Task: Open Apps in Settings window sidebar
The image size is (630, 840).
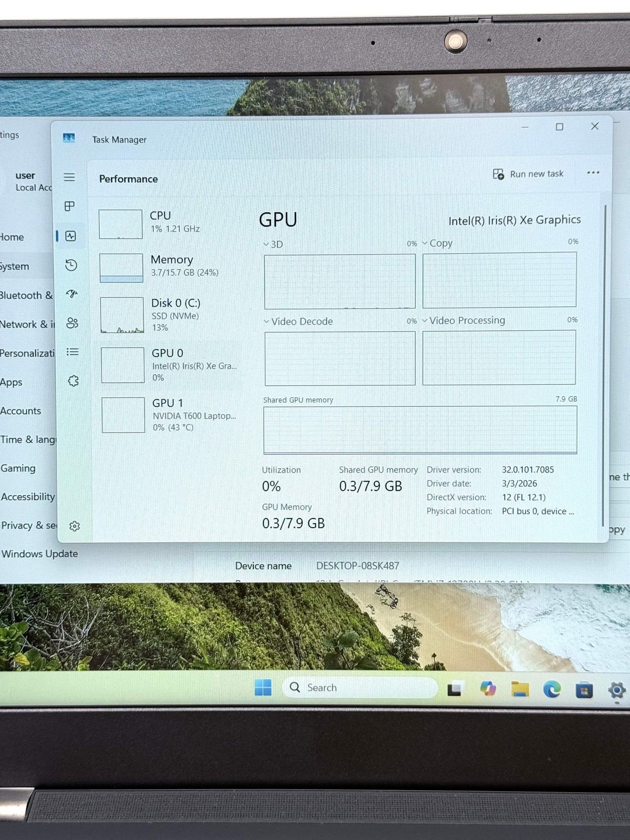Action: [11, 382]
